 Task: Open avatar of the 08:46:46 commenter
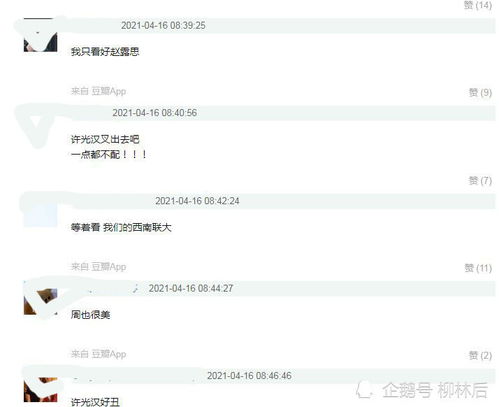pyautogui.click(x=40, y=386)
